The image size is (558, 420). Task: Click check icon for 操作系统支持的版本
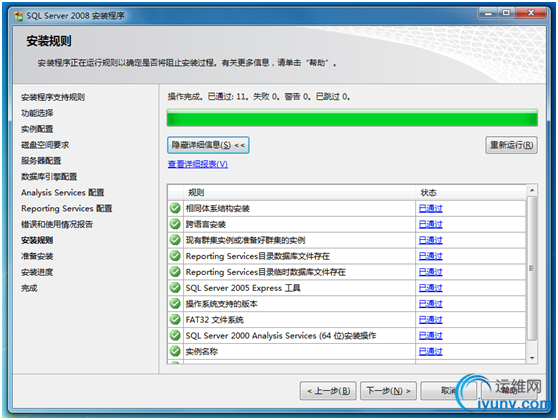175,304
